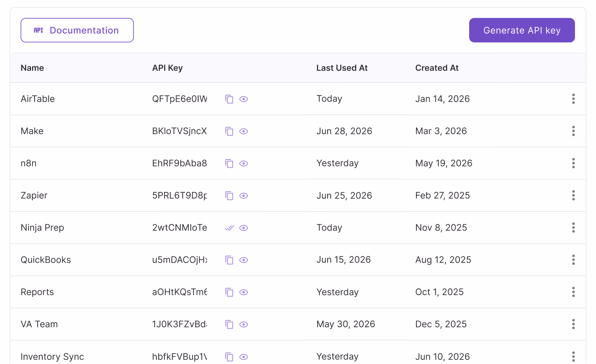Viewport: 596px width, 364px height.
Task: Expand row actions for QuickBooks
Action: (x=573, y=260)
